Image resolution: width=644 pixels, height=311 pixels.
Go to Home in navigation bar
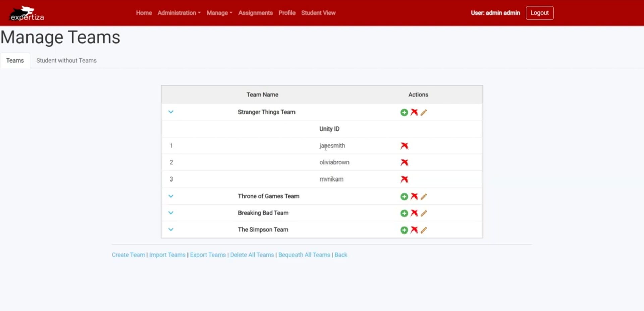[144, 13]
